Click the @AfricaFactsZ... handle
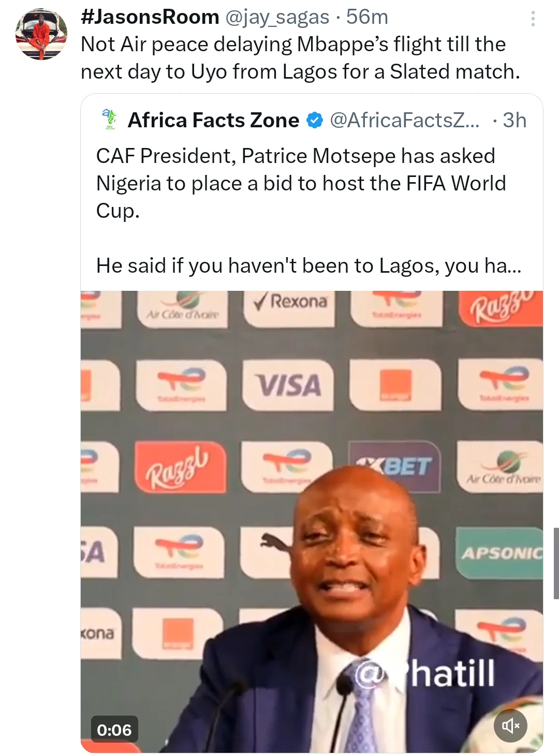Image resolution: width=559 pixels, height=756 pixels. (x=404, y=121)
